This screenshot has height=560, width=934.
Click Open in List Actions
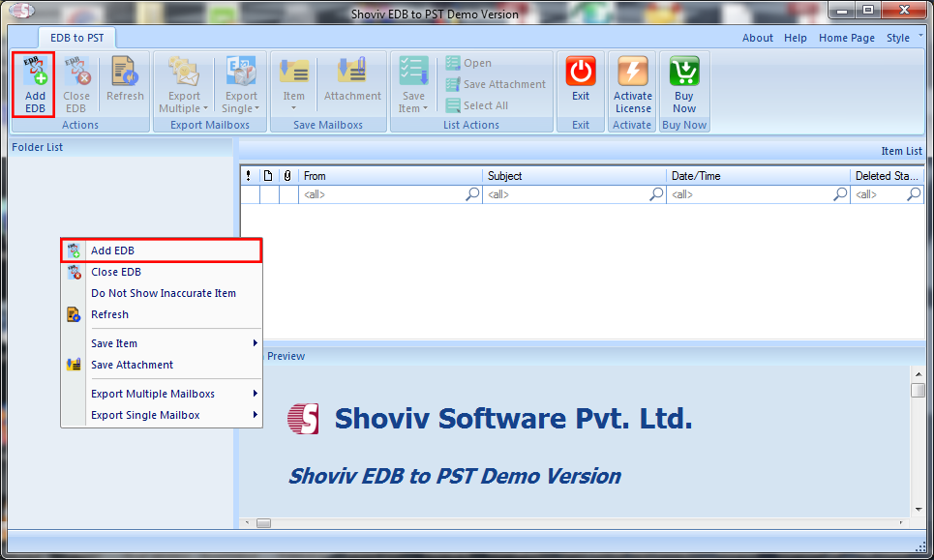pos(468,63)
